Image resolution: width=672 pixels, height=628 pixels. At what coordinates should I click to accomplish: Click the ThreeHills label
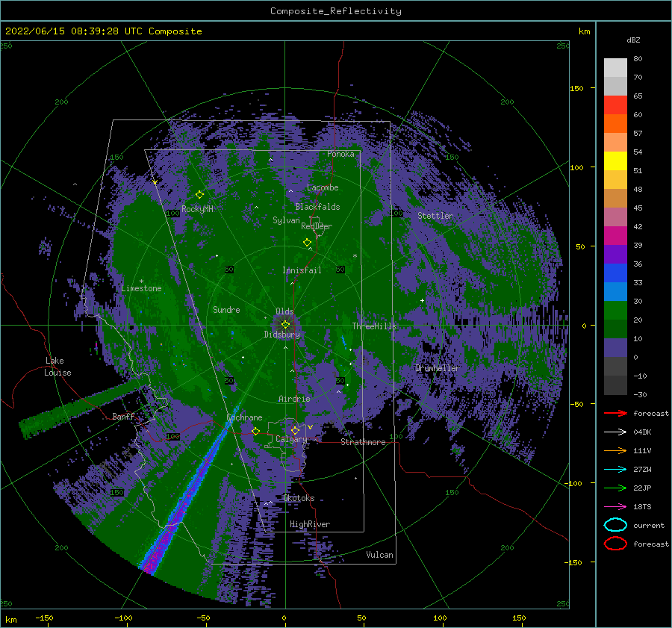(x=375, y=326)
